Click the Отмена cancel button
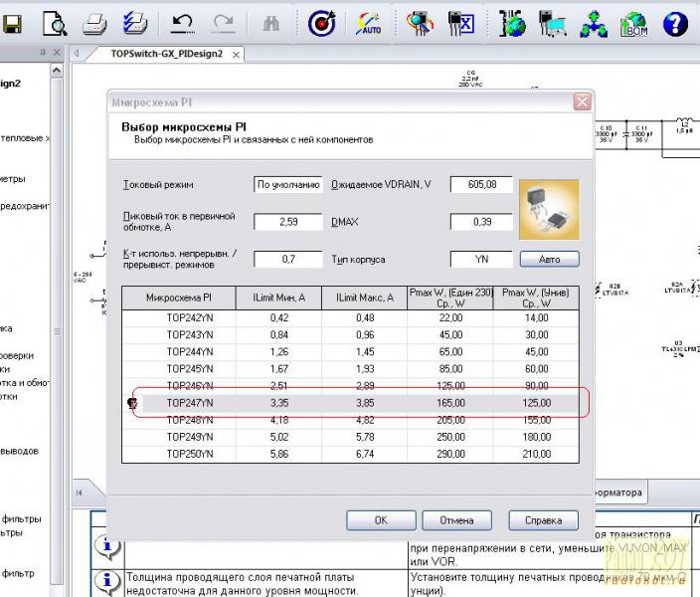 [x=456, y=520]
